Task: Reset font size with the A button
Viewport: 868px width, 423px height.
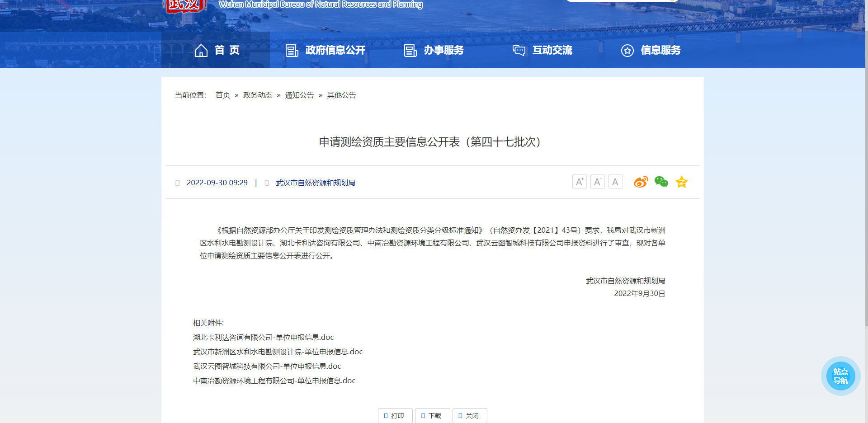Action: [615, 182]
